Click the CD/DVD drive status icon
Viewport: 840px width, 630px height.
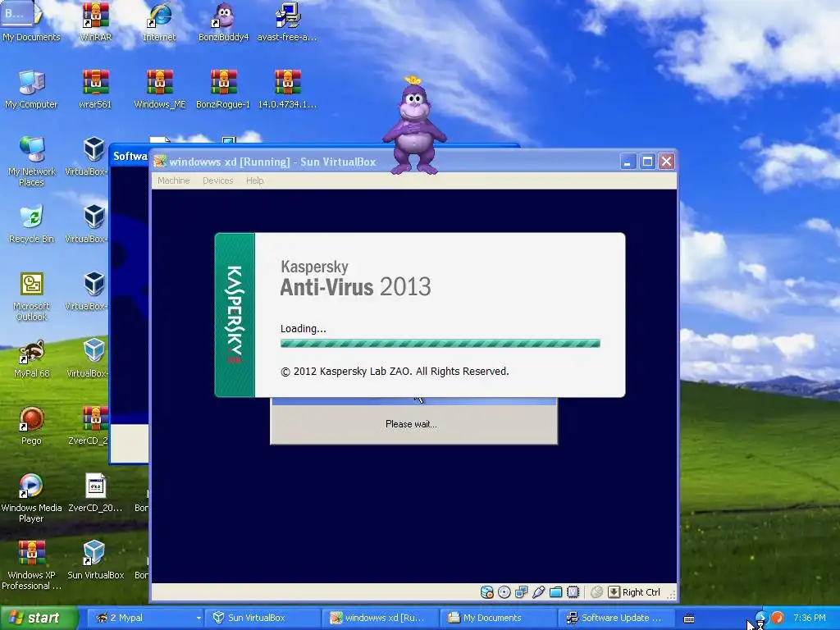coord(504,592)
